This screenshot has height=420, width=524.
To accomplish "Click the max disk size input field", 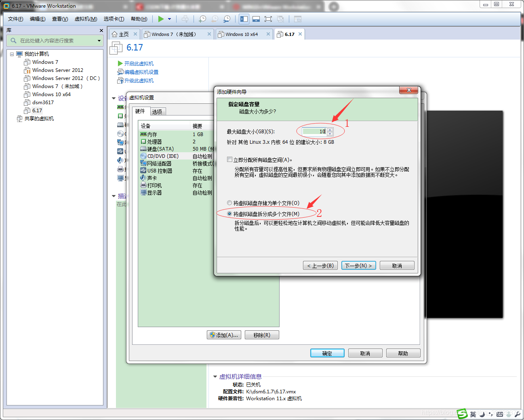I will tap(314, 132).
